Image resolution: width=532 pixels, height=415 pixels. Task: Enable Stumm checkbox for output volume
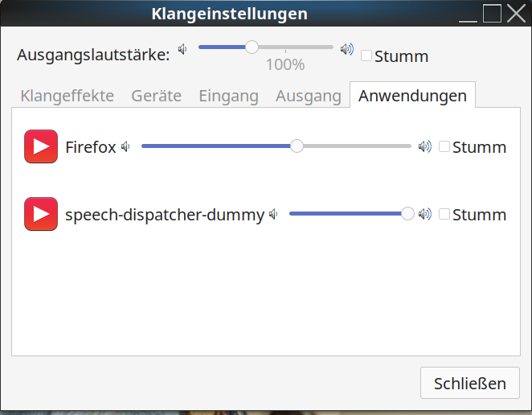[x=367, y=55]
